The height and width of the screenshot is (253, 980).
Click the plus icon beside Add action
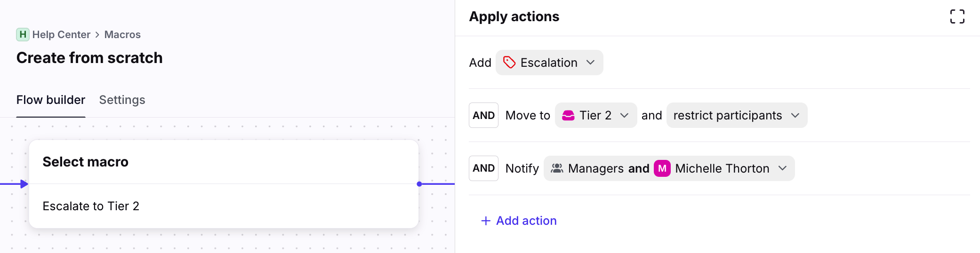click(x=486, y=221)
